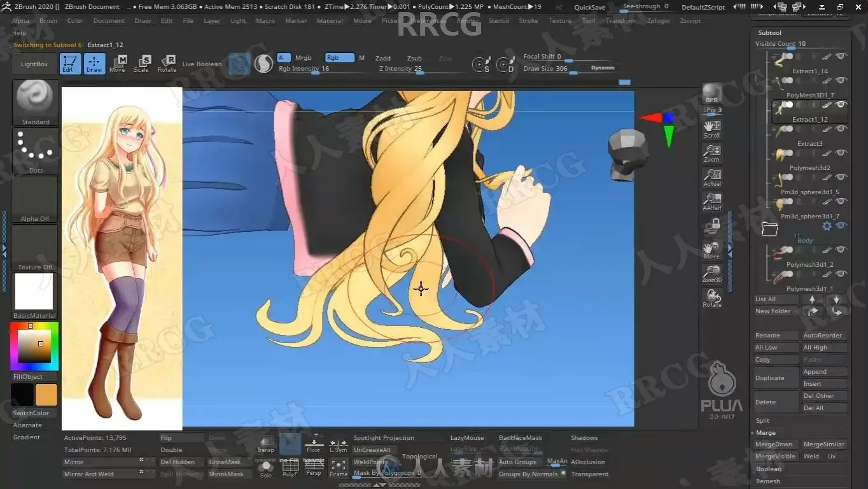Toggle L.Sym local symmetry
The image size is (868, 489).
click(339, 444)
